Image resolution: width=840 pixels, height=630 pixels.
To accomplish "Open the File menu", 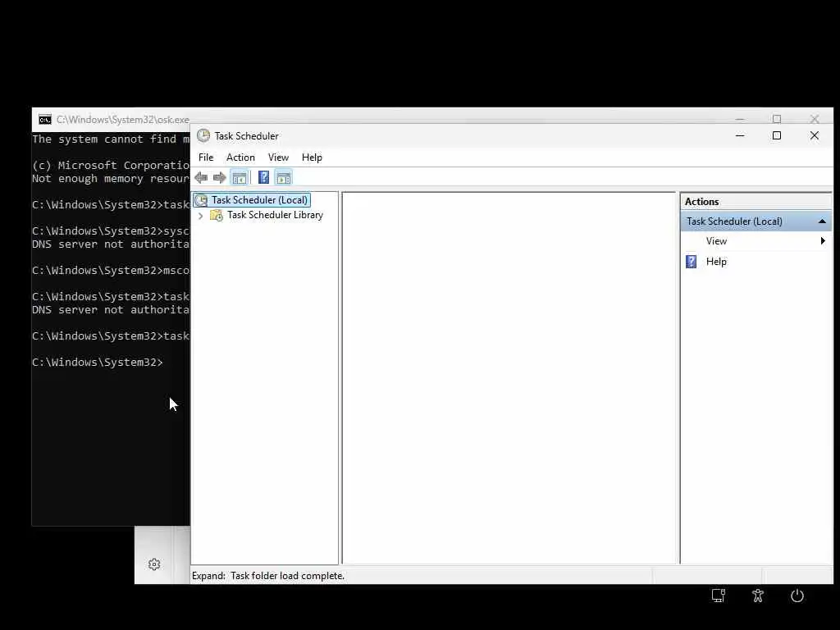I will click(x=206, y=157).
